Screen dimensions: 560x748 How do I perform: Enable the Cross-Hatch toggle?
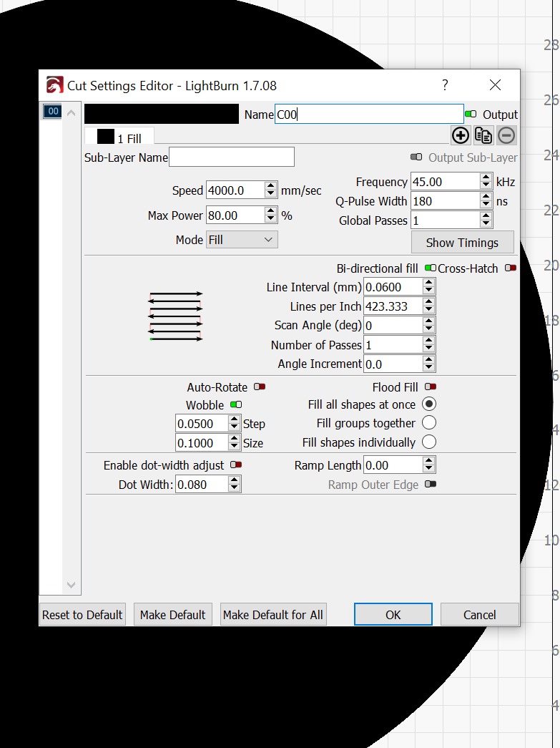pos(511,268)
